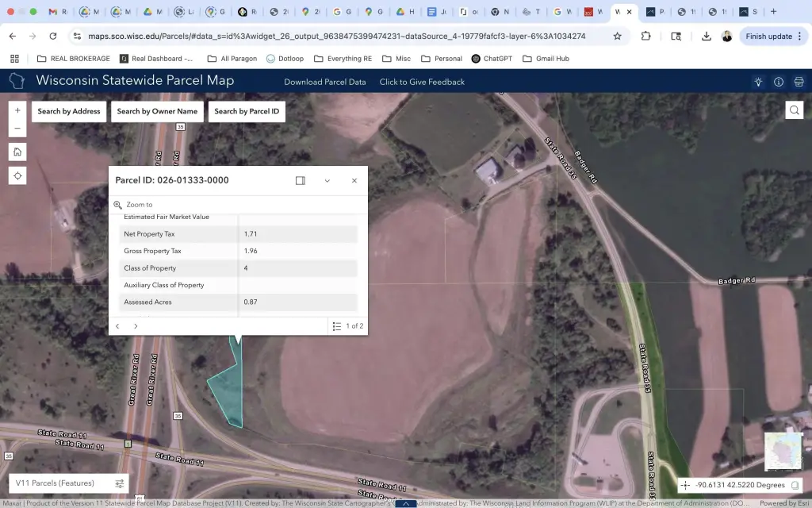Collapse the parcel popup with chevron
Viewport: 812px width, 508px height.
327,180
